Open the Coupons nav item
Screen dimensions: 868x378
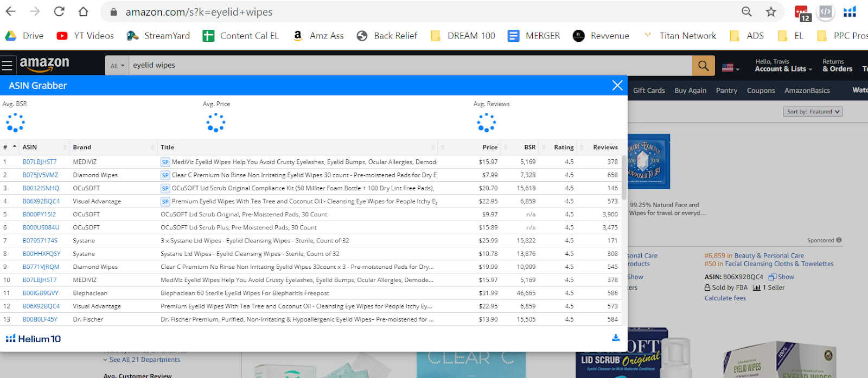pyautogui.click(x=761, y=91)
